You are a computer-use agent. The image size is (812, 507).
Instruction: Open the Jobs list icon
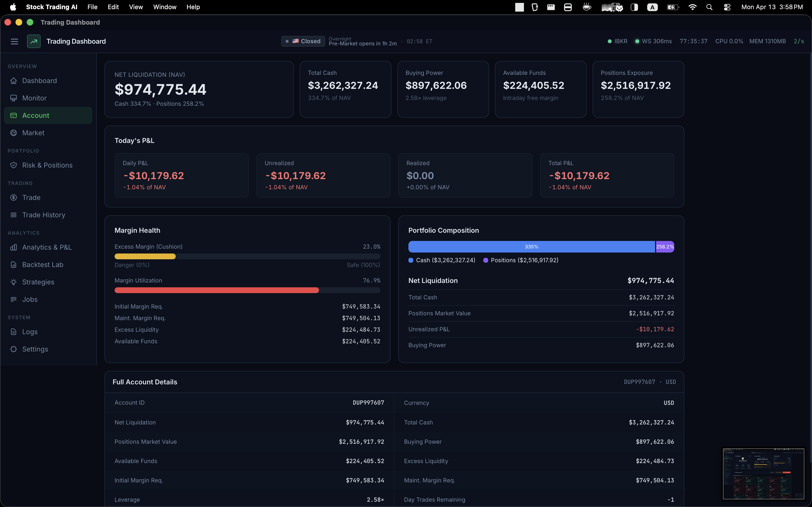pos(14,299)
